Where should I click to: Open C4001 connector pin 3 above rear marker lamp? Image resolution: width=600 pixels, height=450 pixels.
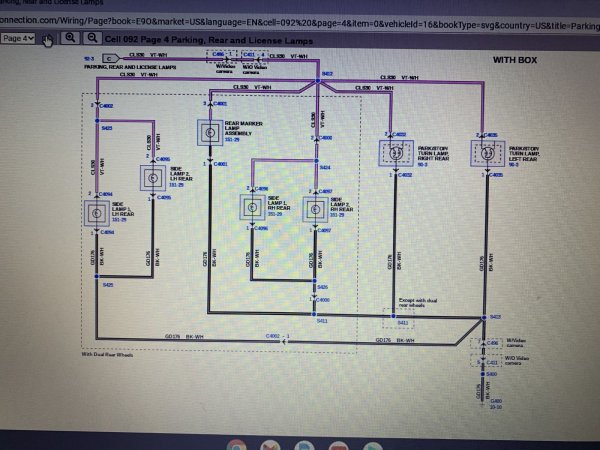click(220, 104)
